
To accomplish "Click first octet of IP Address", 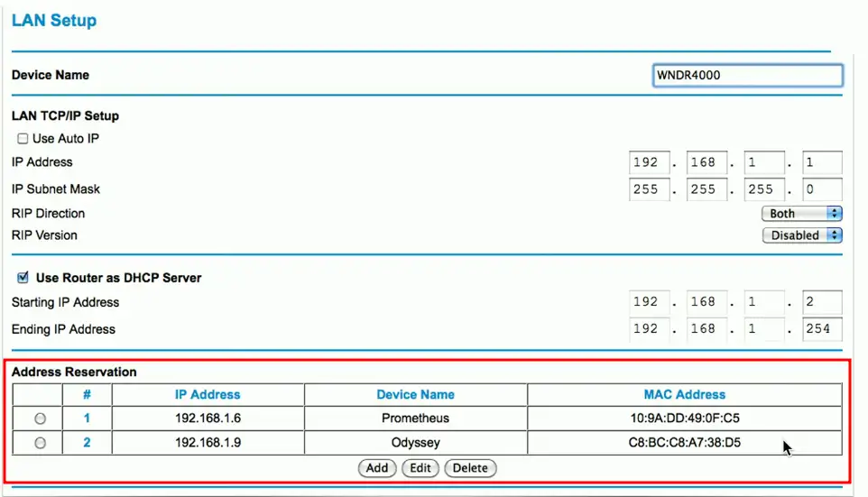I will [x=649, y=163].
